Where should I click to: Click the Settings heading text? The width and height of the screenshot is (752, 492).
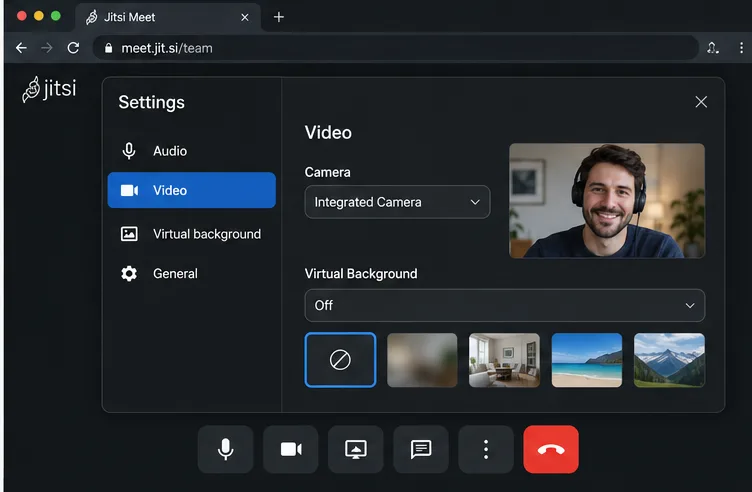[152, 102]
